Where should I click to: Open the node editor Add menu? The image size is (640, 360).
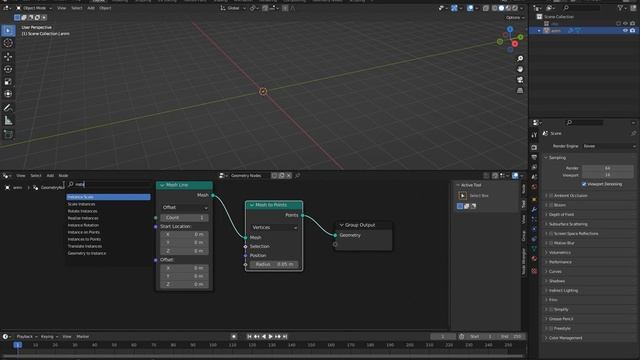[x=50, y=176]
